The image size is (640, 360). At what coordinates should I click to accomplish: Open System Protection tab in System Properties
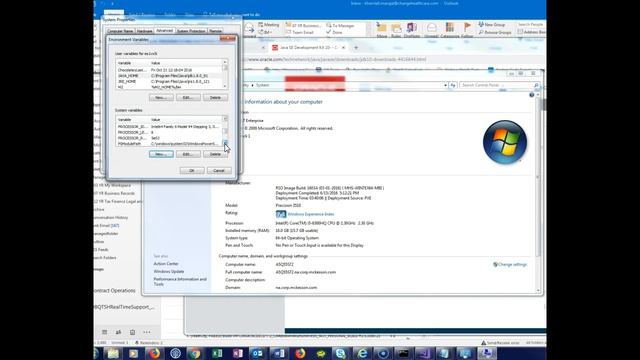pos(191,31)
